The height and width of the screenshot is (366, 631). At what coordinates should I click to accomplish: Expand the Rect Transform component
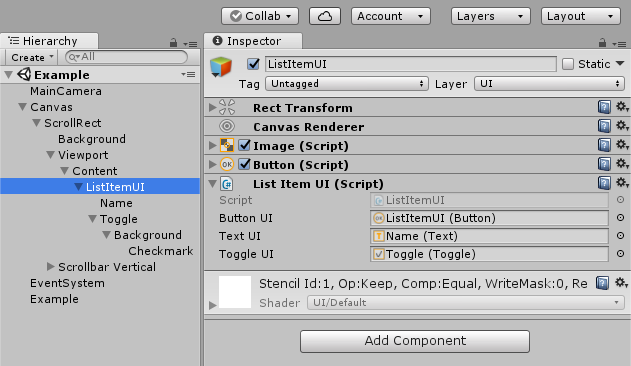coord(212,108)
